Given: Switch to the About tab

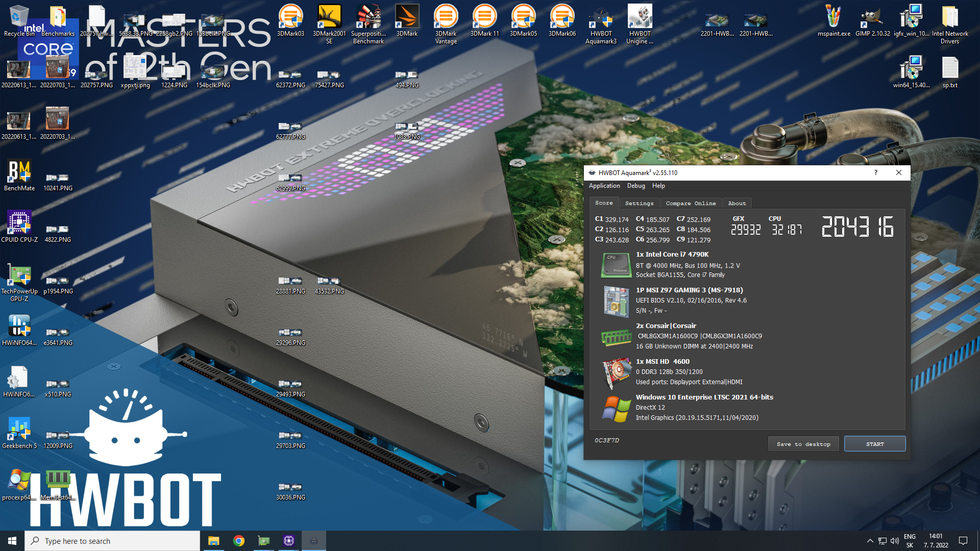Looking at the screenshot, I should coord(737,203).
